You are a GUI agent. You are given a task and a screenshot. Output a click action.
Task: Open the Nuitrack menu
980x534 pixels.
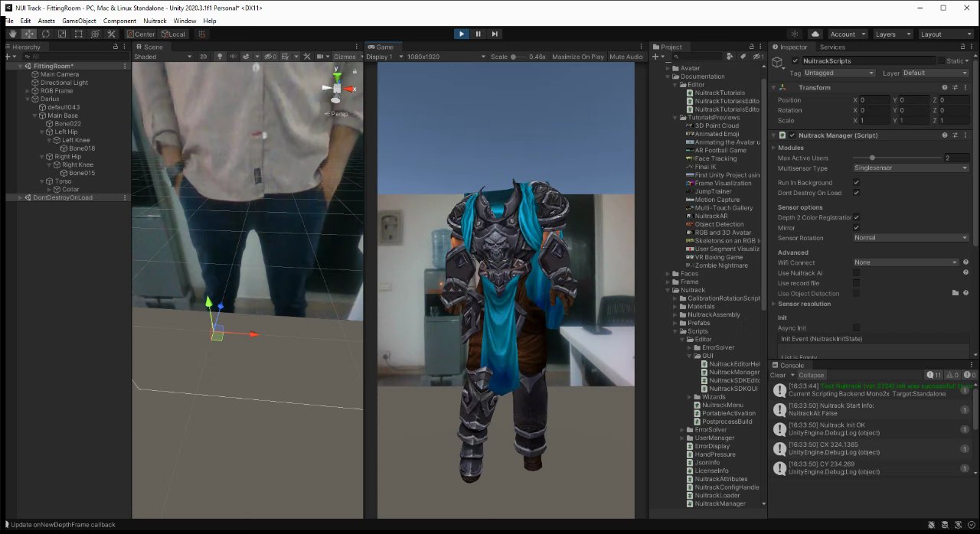[x=155, y=21]
